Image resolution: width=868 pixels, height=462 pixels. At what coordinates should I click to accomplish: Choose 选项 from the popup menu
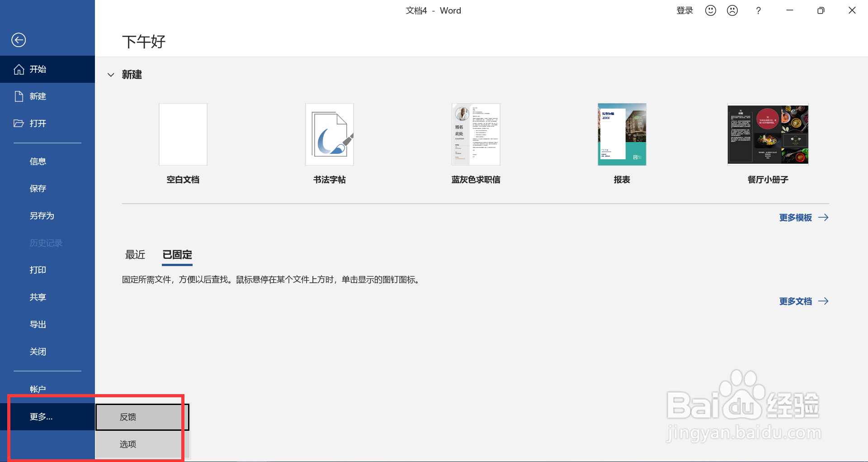tap(142, 444)
